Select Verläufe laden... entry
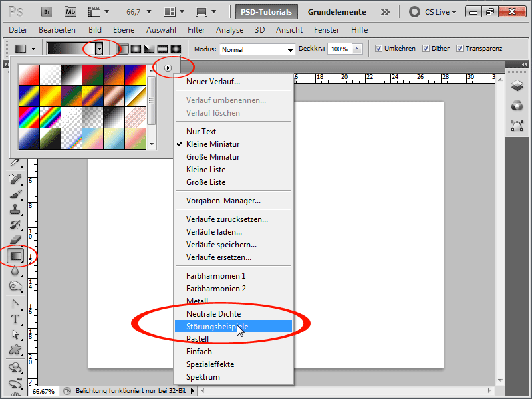 (x=233, y=232)
